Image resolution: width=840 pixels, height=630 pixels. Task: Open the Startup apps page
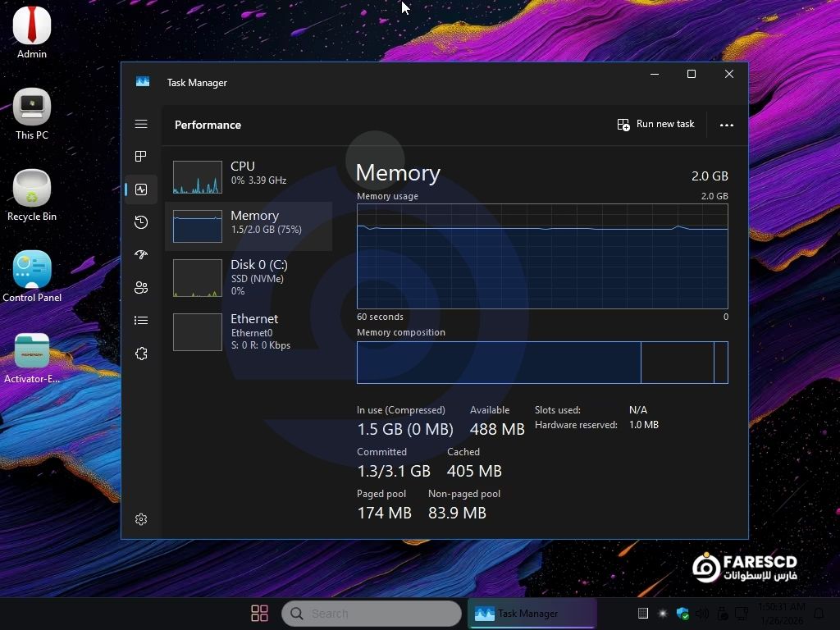[141, 254]
